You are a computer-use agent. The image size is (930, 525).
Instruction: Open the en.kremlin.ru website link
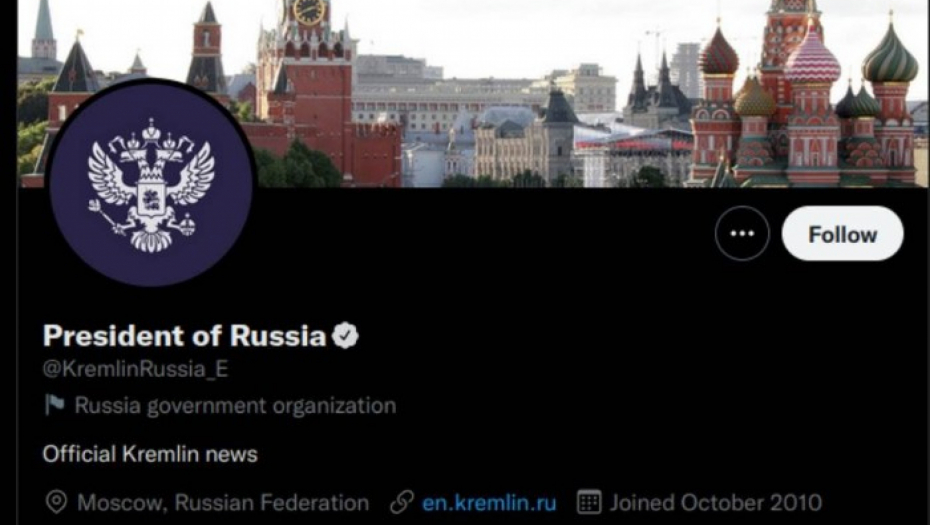pyautogui.click(x=489, y=502)
